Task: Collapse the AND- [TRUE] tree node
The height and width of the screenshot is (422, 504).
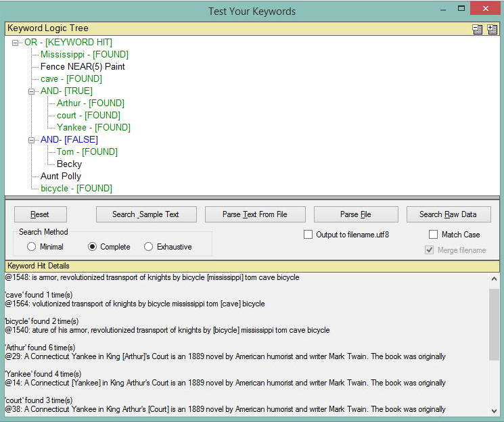Action: point(32,91)
